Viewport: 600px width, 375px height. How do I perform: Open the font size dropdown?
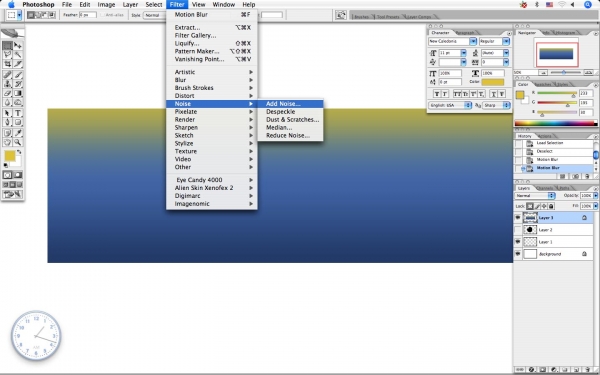(x=463, y=53)
